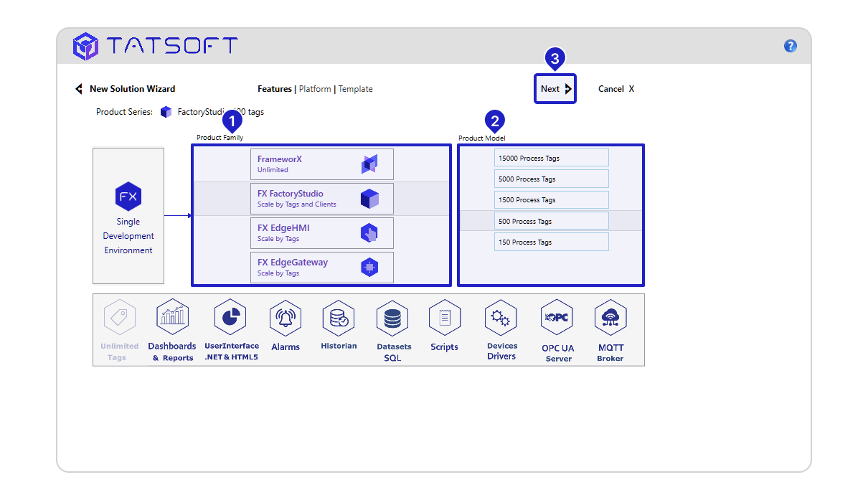Click the FX EdgeGateway chip icon

click(x=369, y=268)
